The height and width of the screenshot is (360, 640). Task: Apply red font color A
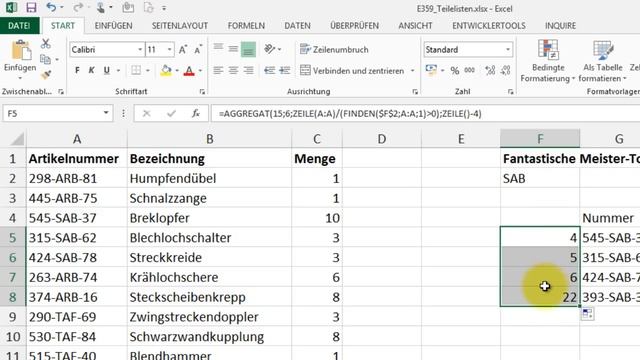(189, 71)
